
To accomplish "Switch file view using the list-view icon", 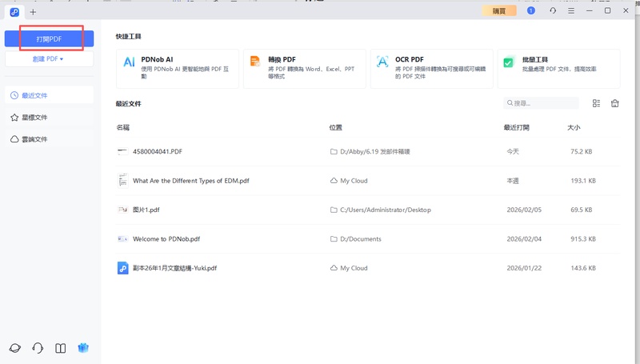I will click(x=596, y=103).
